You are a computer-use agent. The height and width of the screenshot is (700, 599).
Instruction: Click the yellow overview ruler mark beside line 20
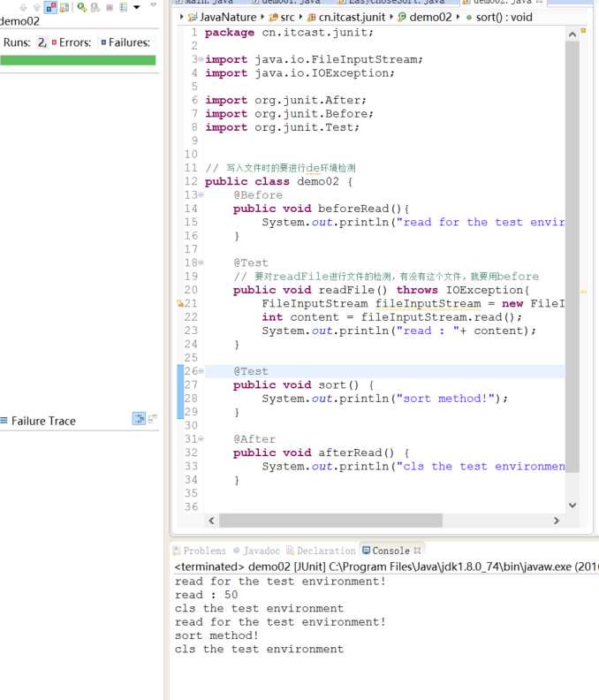pos(583,292)
